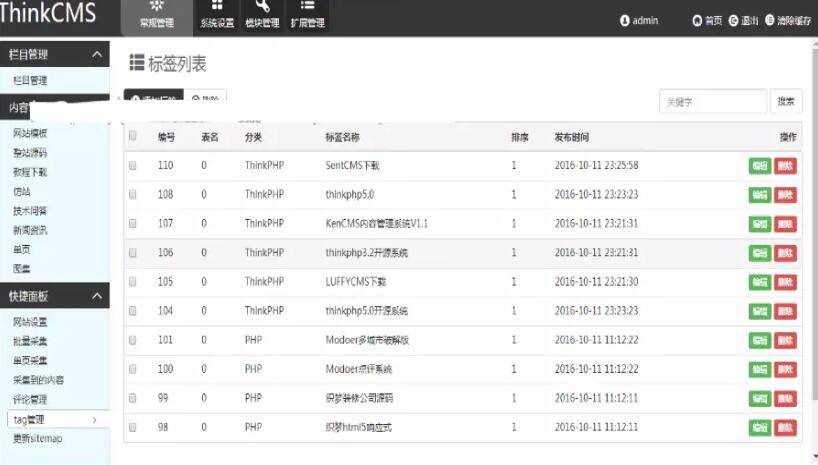Screen dimensions: 818x465
Task: Check the row 99 checkbox
Action: (x=133, y=398)
